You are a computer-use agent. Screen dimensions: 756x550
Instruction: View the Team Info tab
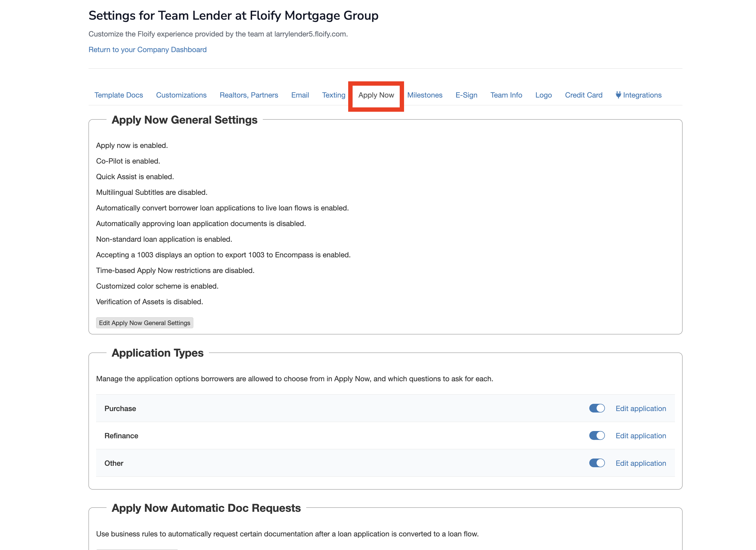[x=506, y=95]
